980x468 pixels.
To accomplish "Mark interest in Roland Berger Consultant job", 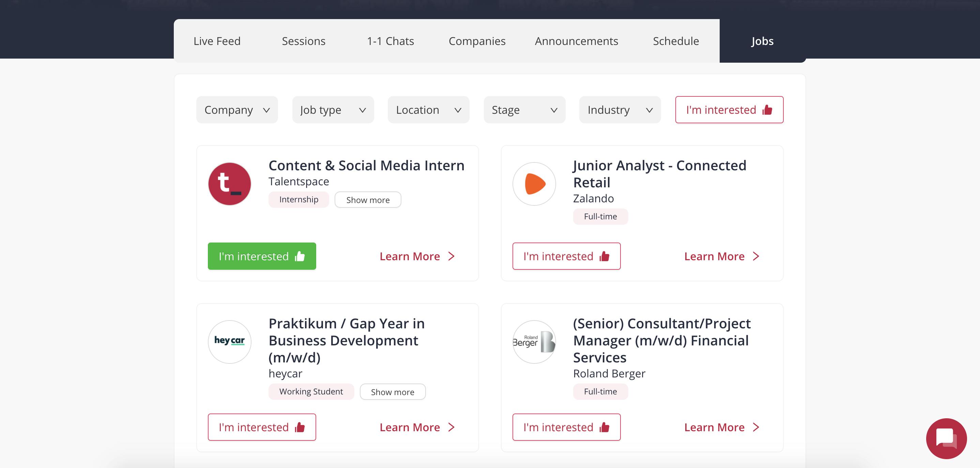I will [566, 427].
